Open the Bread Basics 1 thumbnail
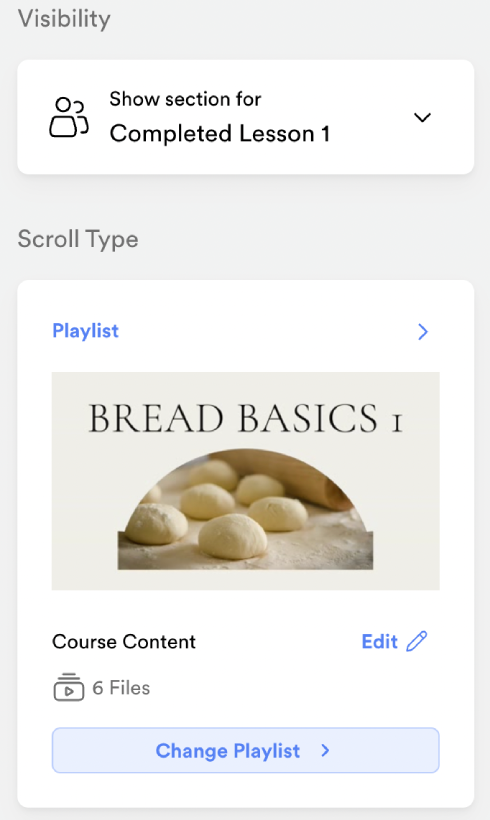Viewport: 490px width, 820px height. (x=246, y=481)
